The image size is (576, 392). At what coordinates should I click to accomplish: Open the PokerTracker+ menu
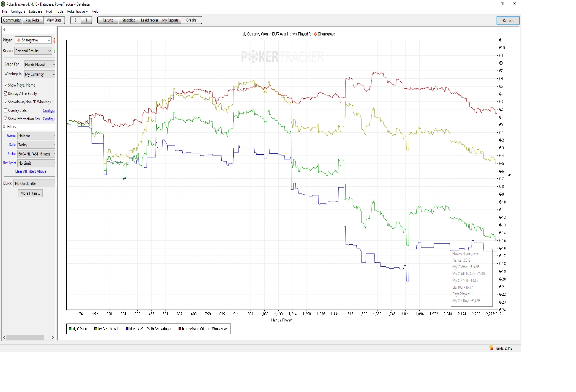point(77,11)
